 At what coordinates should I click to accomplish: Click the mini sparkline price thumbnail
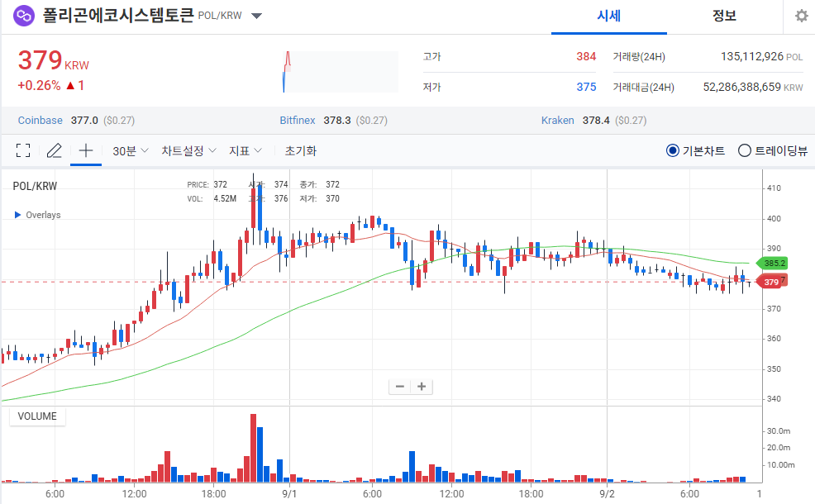coord(341,72)
